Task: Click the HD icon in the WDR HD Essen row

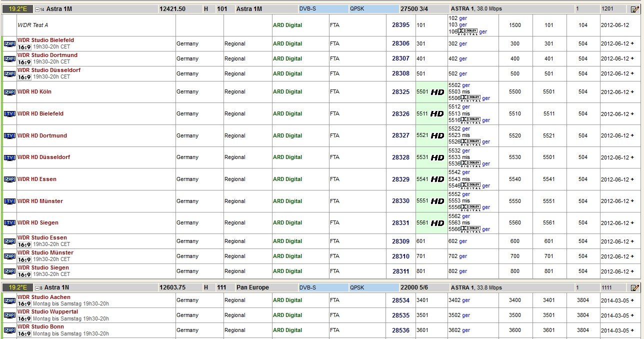Action: click(437, 179)
